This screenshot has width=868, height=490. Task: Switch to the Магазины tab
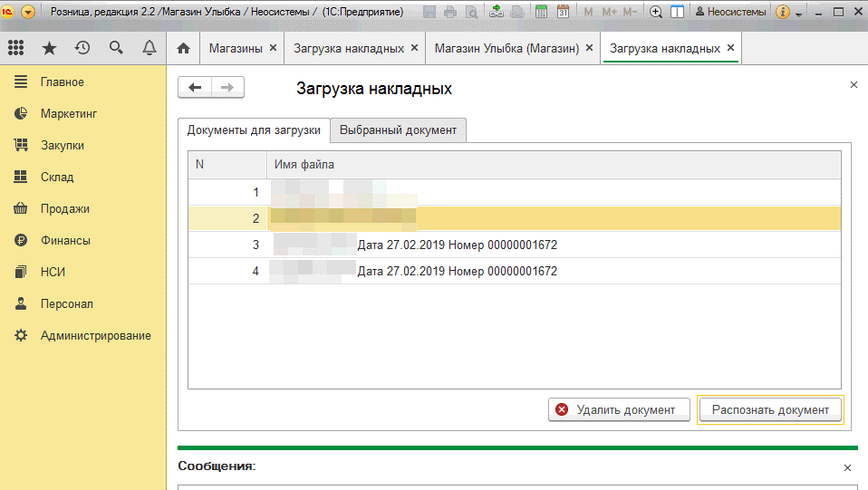tap(236, 48)
